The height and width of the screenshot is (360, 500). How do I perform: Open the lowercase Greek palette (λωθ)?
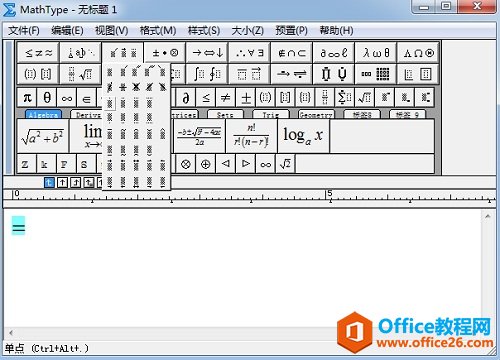click(376, 53)
